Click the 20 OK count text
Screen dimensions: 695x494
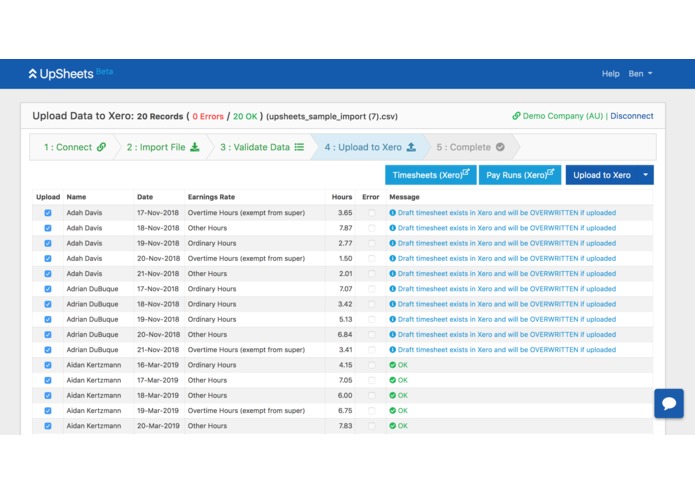(x=245, y=117)
